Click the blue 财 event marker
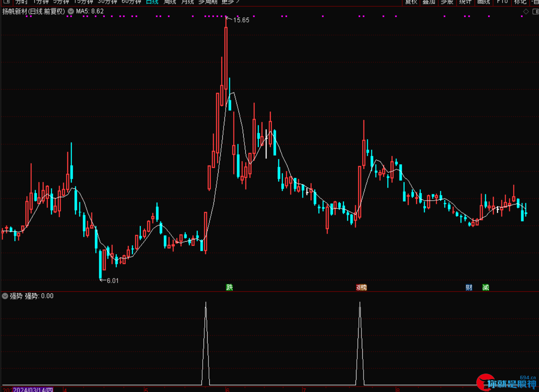539x392 pixels. click(x=469, y=287)
